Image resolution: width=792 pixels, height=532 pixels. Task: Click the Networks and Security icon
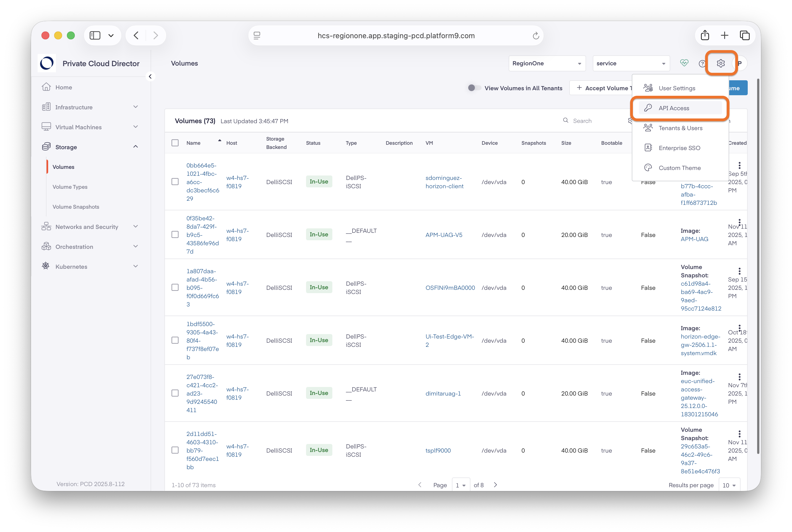pos(46,227)
